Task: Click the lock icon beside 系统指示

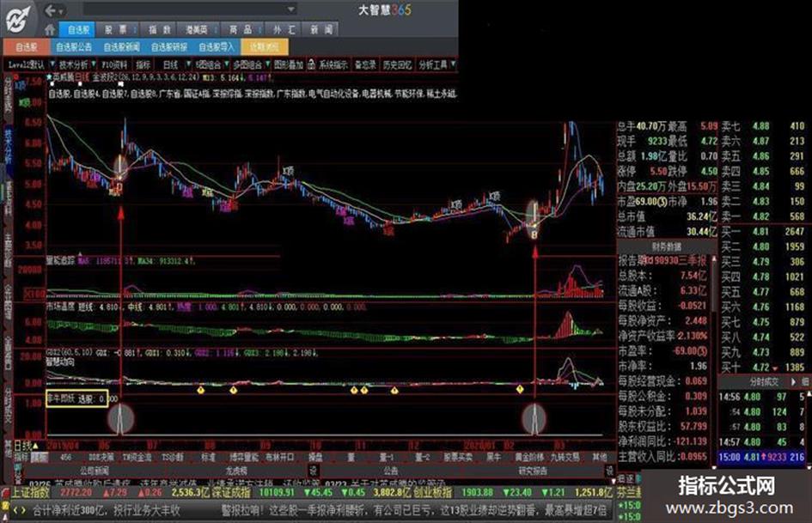Action: tap(311, 64)
